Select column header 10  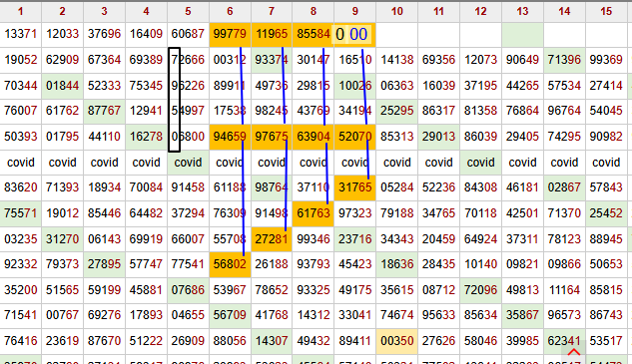click(397, 11)
